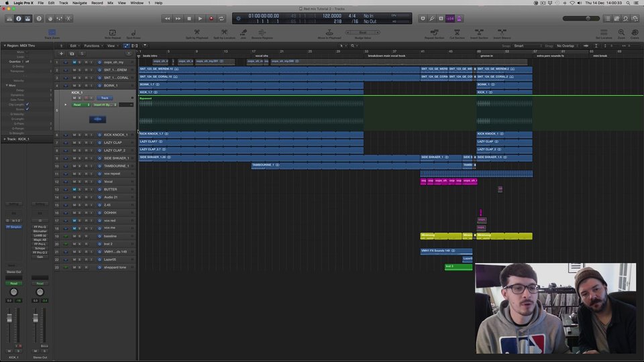Open the Nudge Value dropdown
Image resolution: width=644 pixels, height=362 pixels.
pos(363,32)
